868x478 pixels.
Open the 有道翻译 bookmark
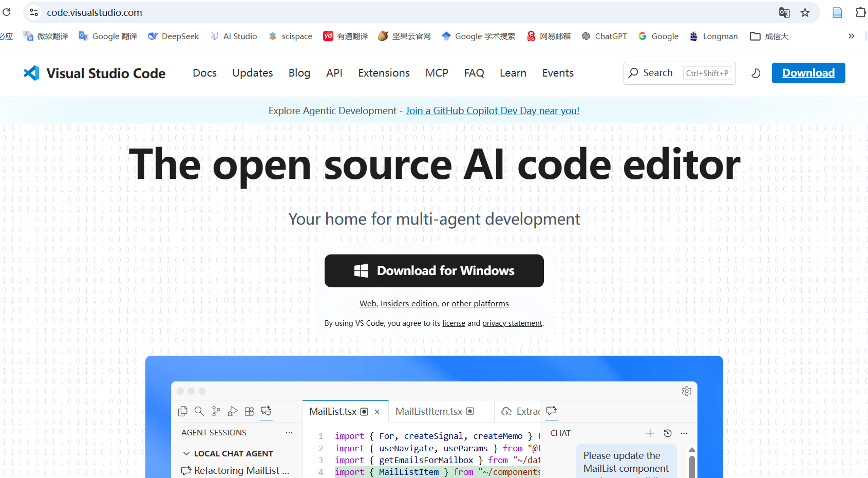point(346,36)
